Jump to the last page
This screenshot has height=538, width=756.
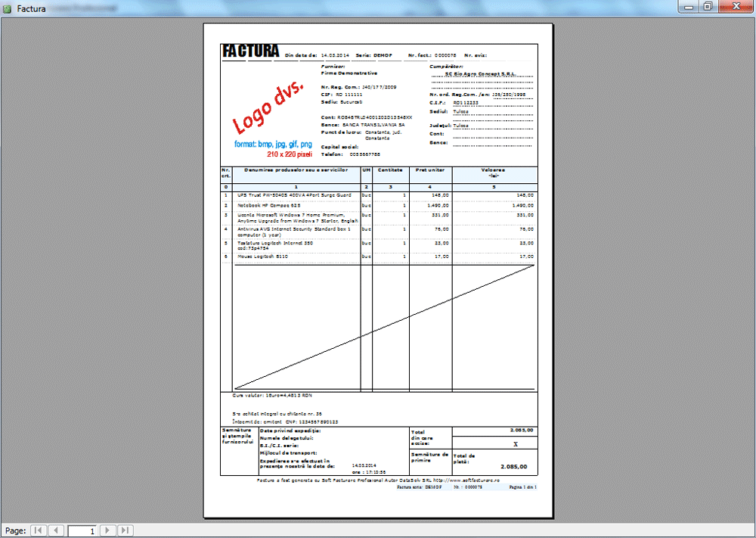(x=125, y=530)
